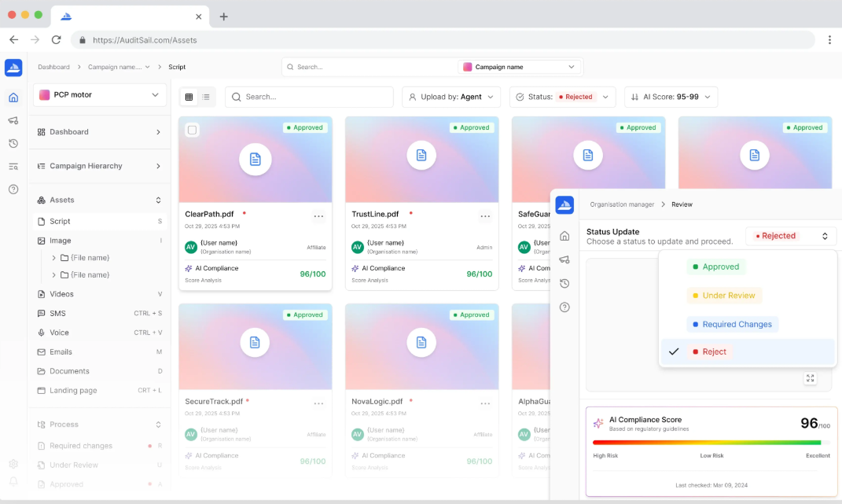Reload the page in the browser

coord(56,39)
